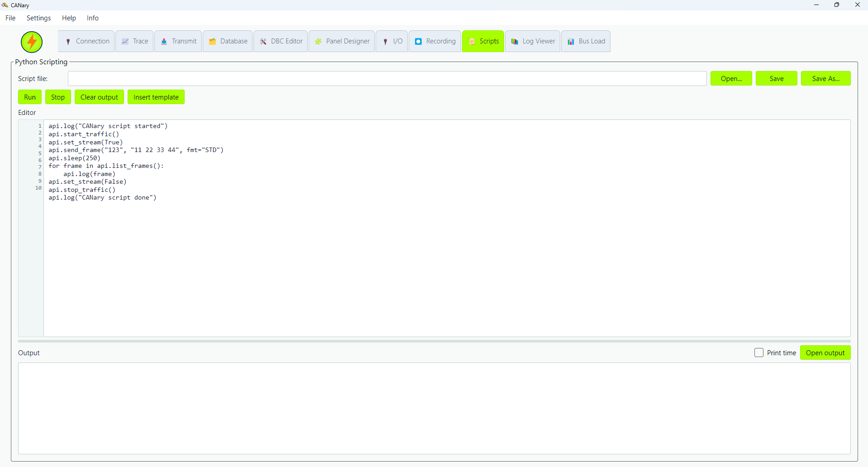Viewport: 868px width, 467px height.
Task: Enable the Print time checkbox
Action: [759, 353]
